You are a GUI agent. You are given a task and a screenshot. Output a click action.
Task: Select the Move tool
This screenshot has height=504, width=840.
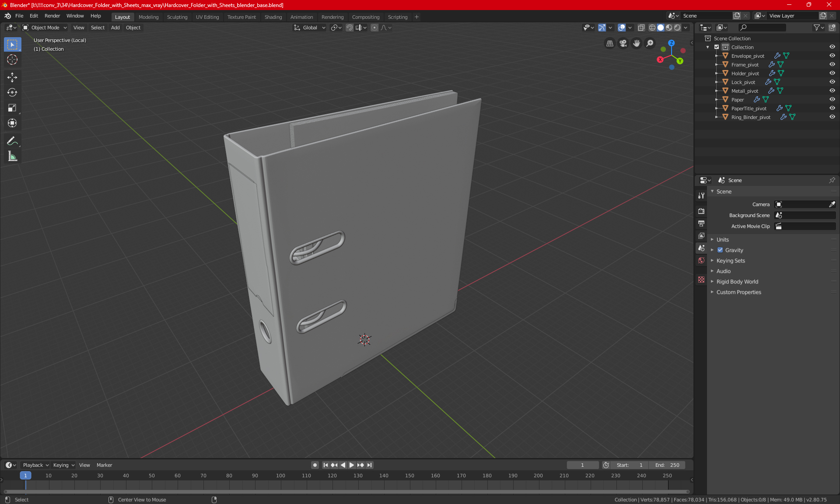pos(12,77)
